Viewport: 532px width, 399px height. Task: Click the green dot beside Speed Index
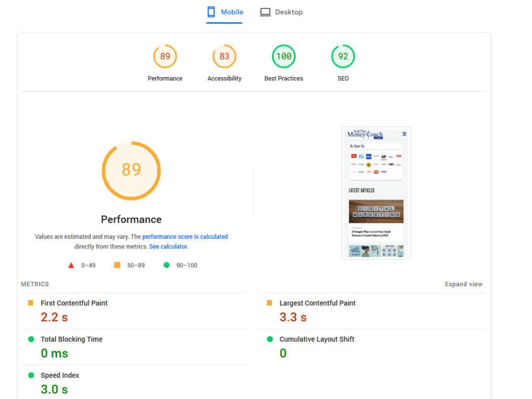(31, 375)
